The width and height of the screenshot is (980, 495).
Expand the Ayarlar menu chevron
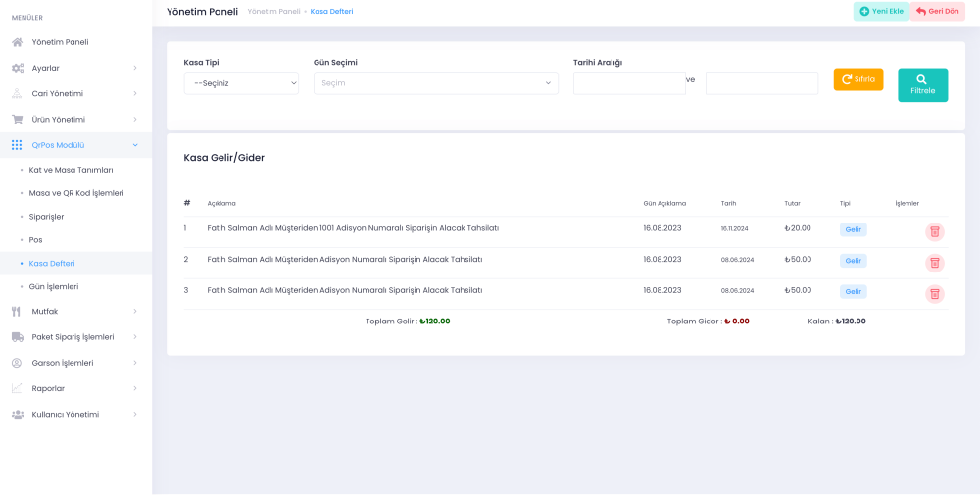135,69
